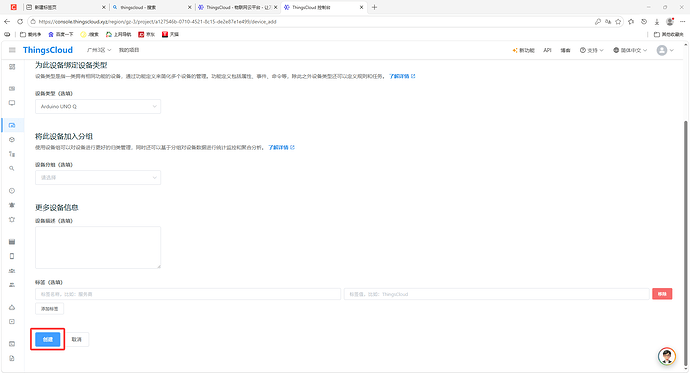Open the smartphone icon in the left sidebar
This screenshot has width=690, height=373.
[12, 256]
